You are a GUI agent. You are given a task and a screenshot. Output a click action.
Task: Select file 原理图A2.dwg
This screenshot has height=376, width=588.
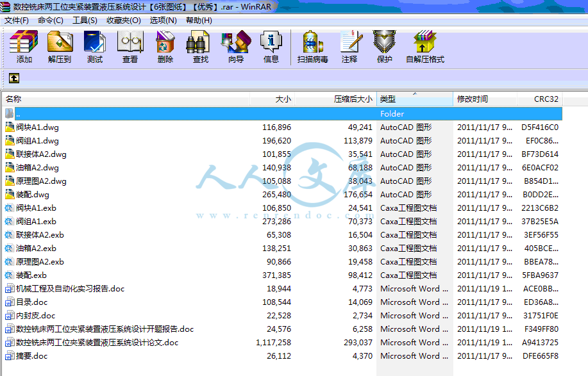(x=41, y=181)
